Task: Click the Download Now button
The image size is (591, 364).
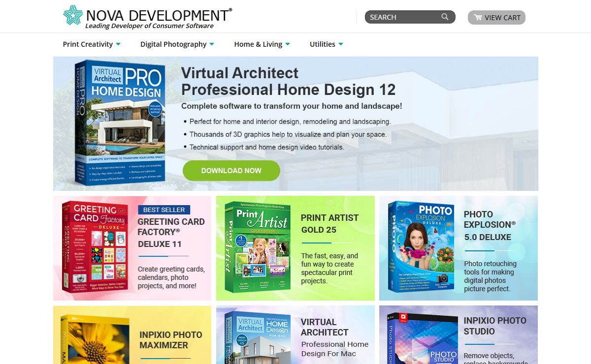Action: click(231, 171)
